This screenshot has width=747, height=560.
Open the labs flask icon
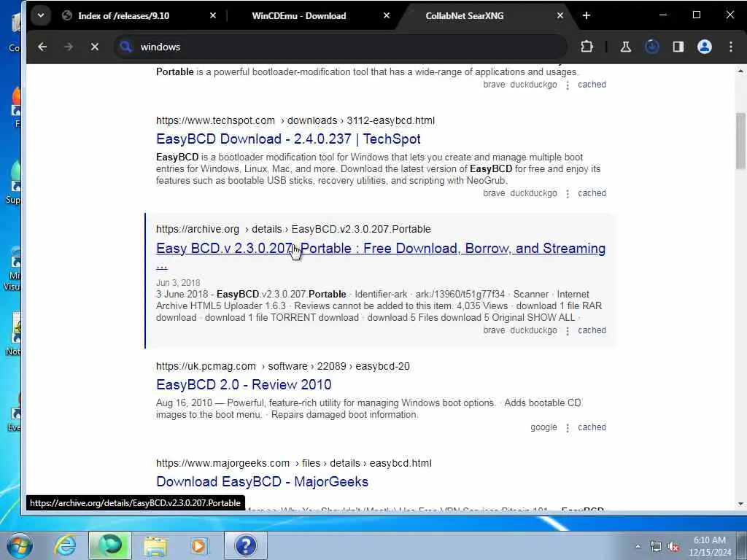[625, 47]
